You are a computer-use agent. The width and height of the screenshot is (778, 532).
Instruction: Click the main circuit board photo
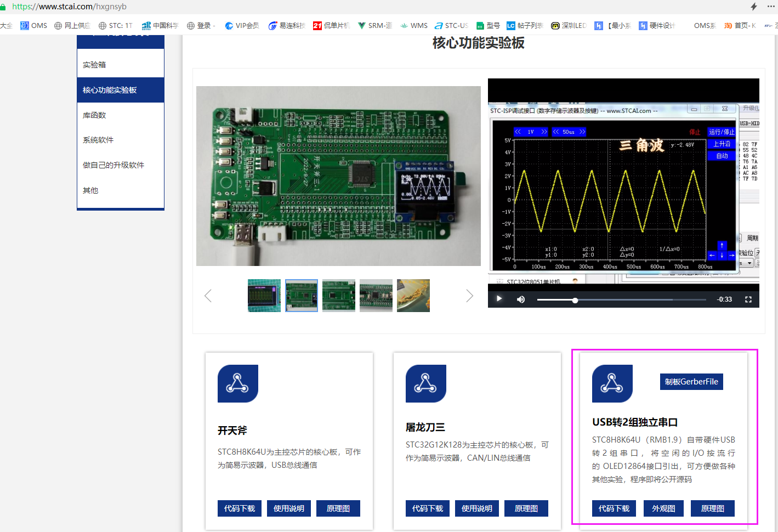click(x=338, y=176)
